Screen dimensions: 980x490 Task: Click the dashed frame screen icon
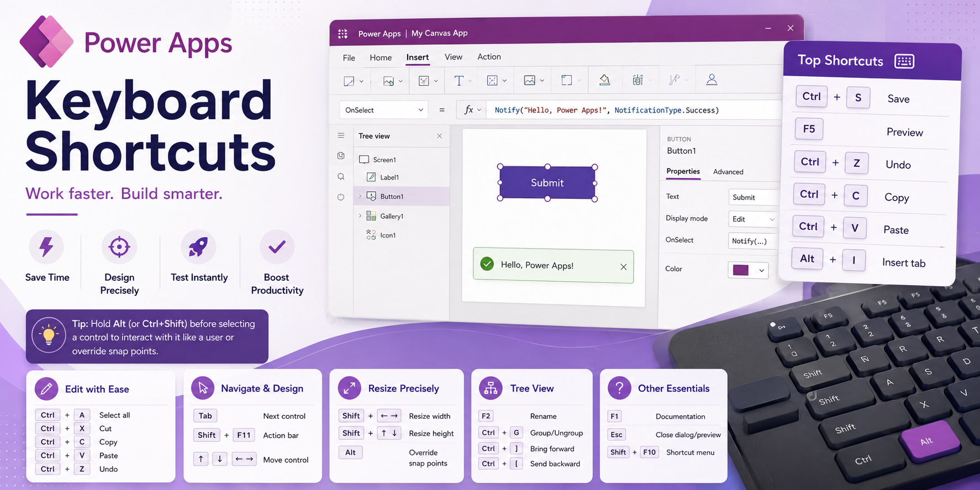pyautogui.click(x=566, y=81)
